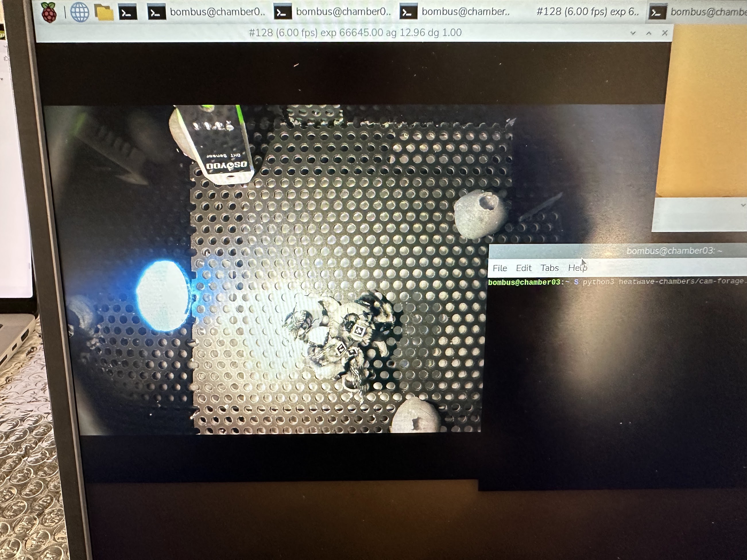The width and height of the screenshot is (747, 560).
Task: Focus the bombus@chamber03 terminal title bar
Action: 674,251
